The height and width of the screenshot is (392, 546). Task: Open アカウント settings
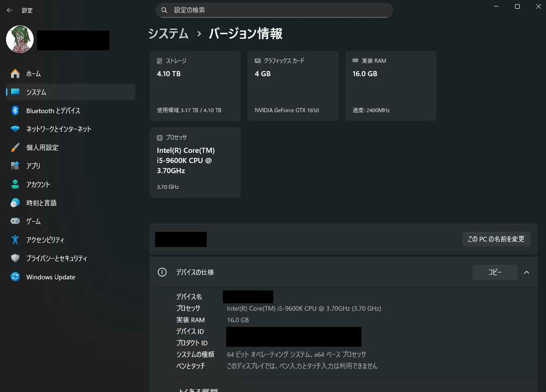coord(70,184)
